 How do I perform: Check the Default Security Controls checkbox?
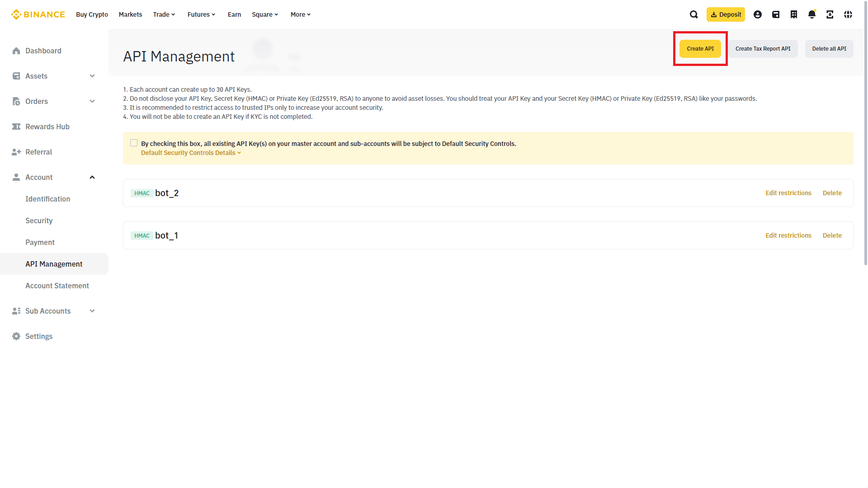tap(134, 143)
